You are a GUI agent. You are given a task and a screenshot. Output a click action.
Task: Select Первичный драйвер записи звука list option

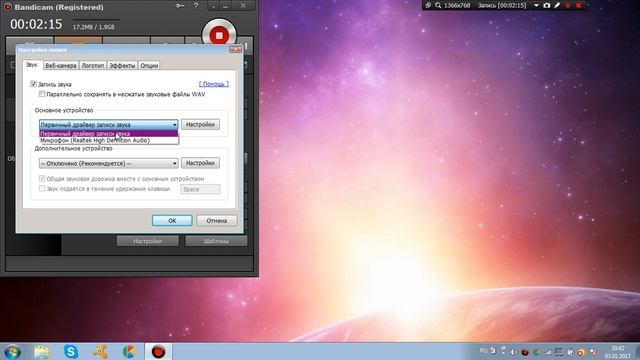click(x=109, y=133)
